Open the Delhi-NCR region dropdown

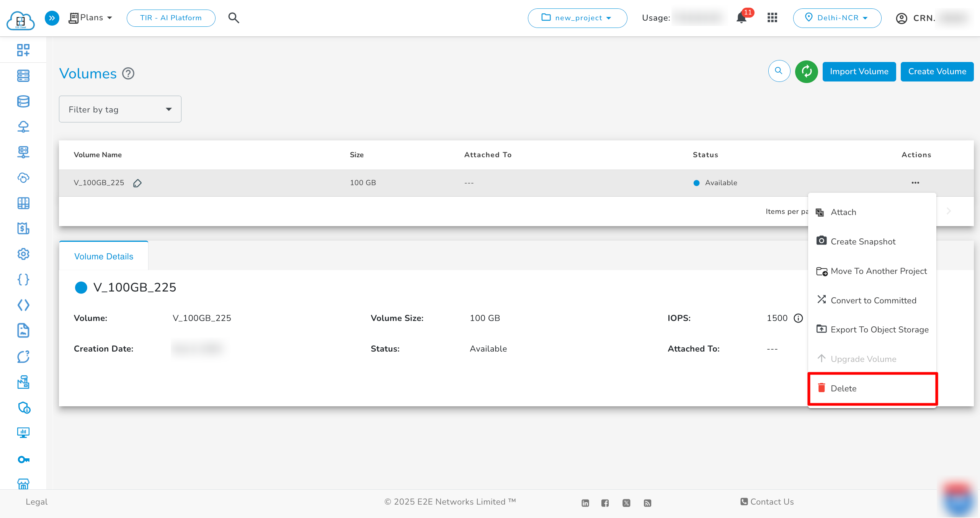(837, 18)
